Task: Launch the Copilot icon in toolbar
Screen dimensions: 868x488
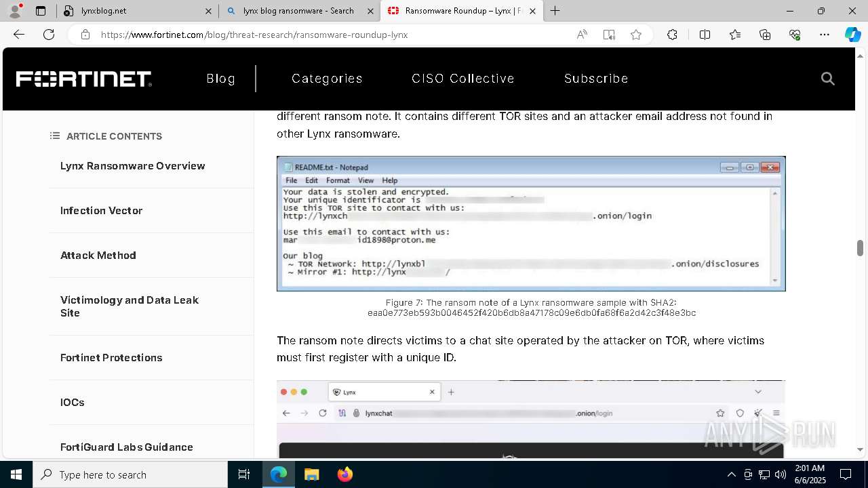Action: point(852,35)
